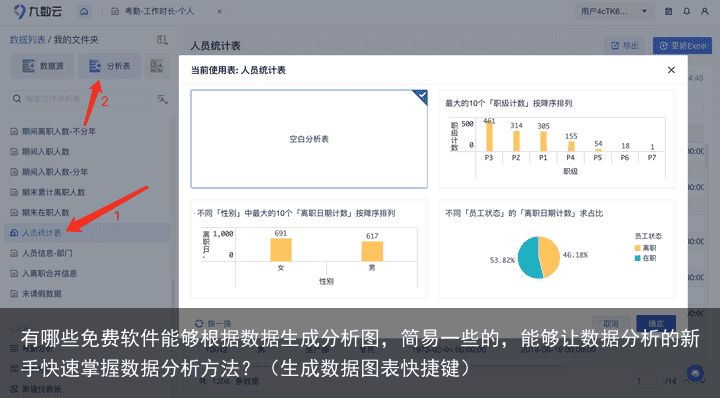This screenshot has width=720, height=398.
Task: Click the 换一换 refresh suggestions link
Action: [x=214, y=324]
